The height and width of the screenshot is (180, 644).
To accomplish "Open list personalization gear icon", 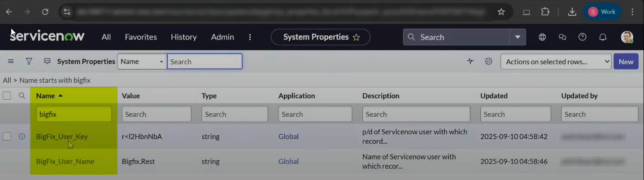I will (488, 61).
